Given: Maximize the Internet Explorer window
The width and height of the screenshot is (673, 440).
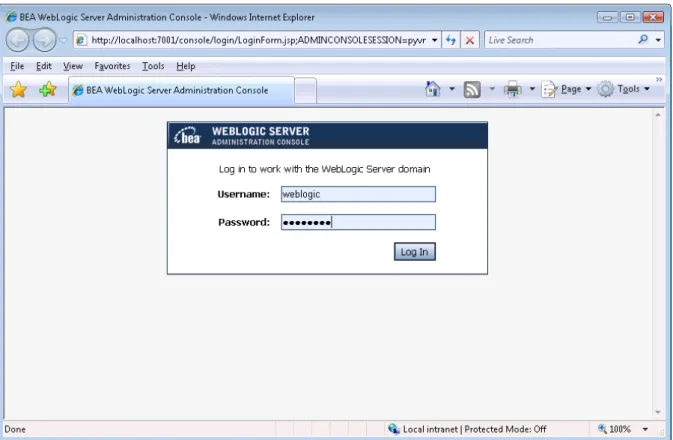Looking at the screenshot, I should 630,18.
